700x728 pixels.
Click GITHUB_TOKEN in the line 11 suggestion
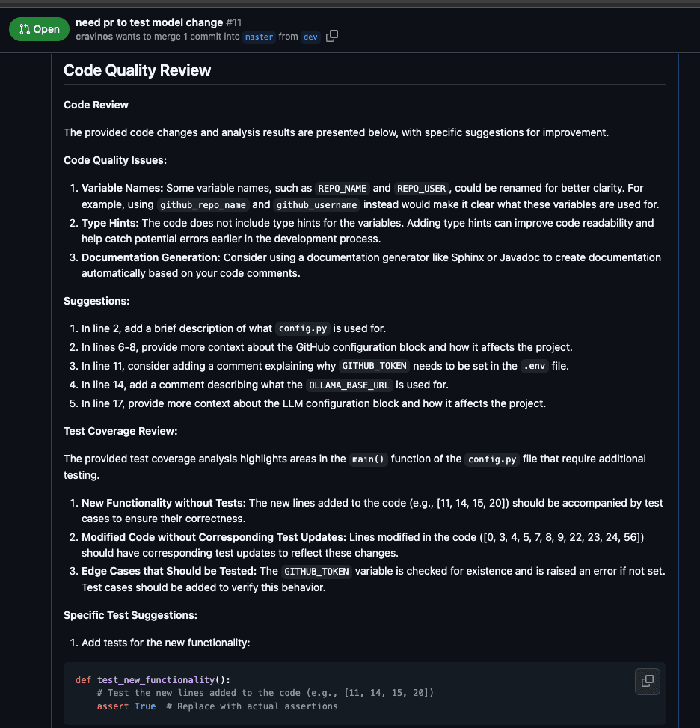pyautogui.click(x=374, y=367)
